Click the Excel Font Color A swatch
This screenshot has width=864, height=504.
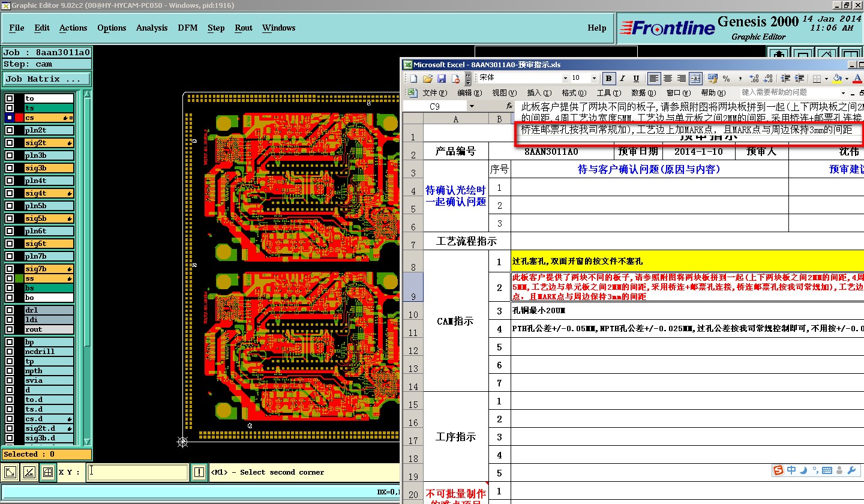click(857, 79)
